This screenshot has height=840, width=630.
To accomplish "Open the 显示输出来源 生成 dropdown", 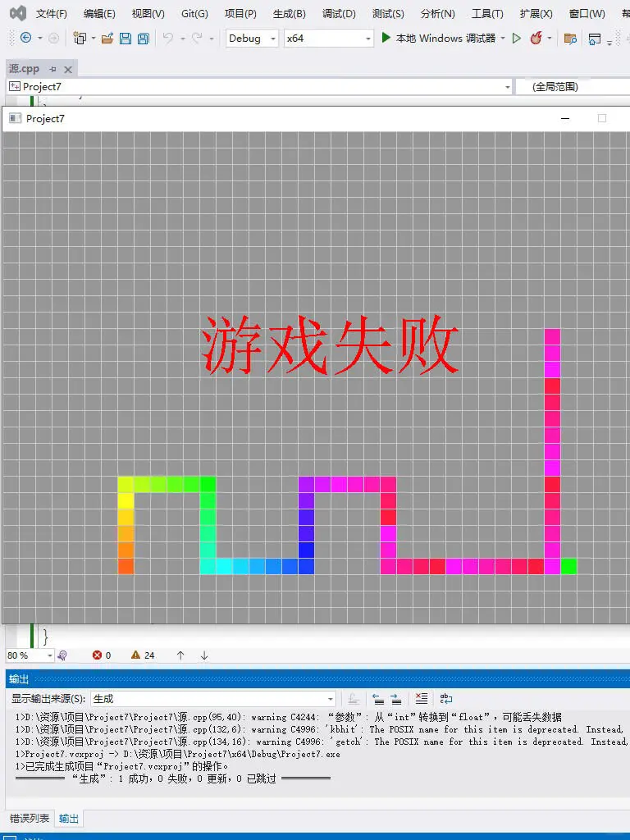I will coord(213,699).
